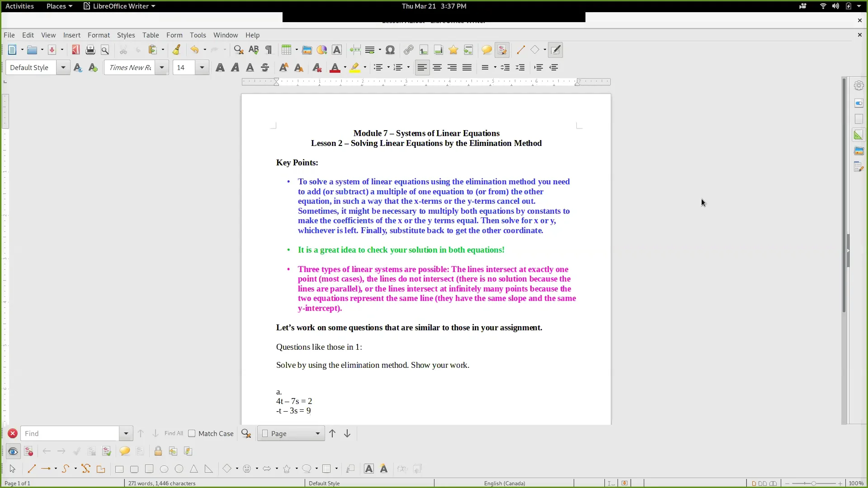This screenshot has width=868, height=488.
Task: Open Print Preview icon
Action: (x=105, y=50)
